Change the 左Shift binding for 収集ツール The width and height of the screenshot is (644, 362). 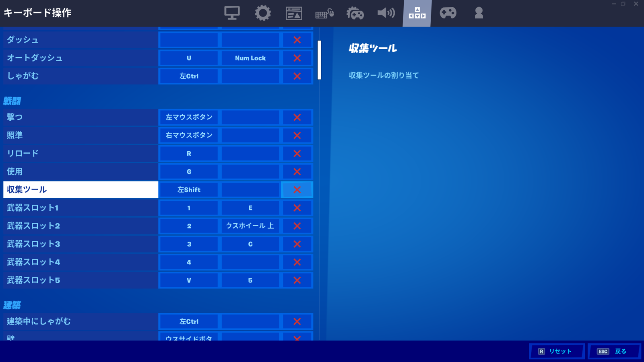[189, 190]
